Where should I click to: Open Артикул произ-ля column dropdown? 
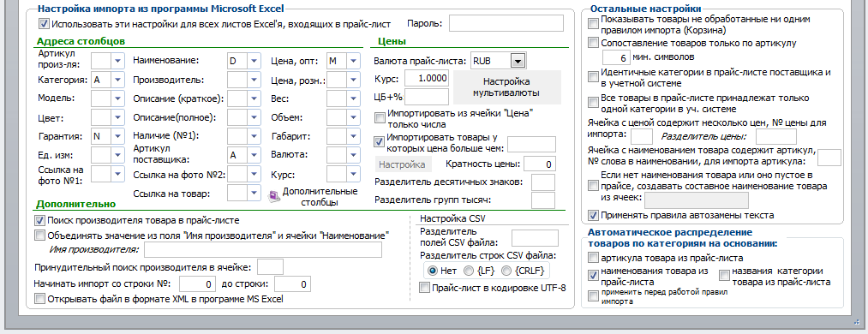click(117, 60)
